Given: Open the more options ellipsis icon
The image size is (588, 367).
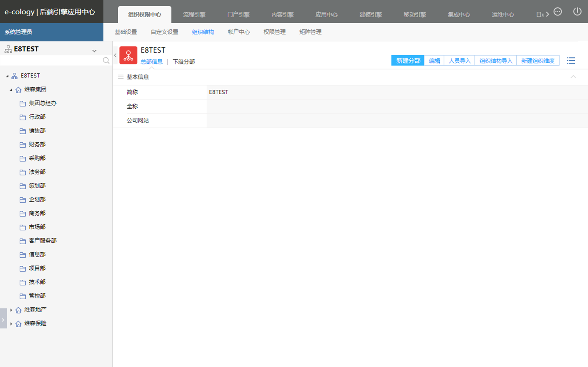Looking at the screenshot, I should [x=558, y=11].
